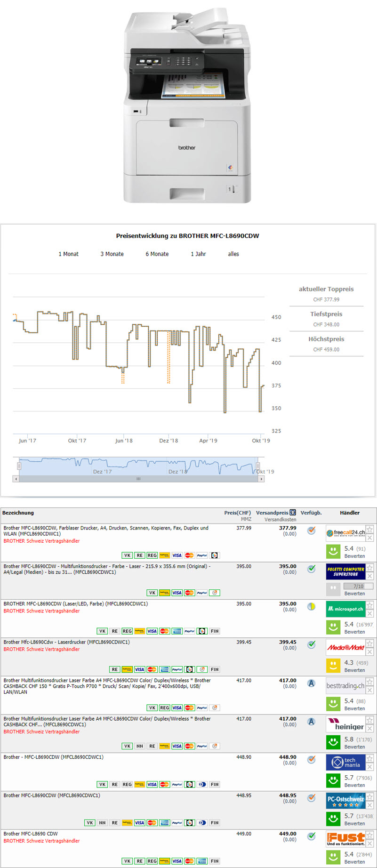
Task: Select the 1 Monat chart range
Action: [68, 254]
